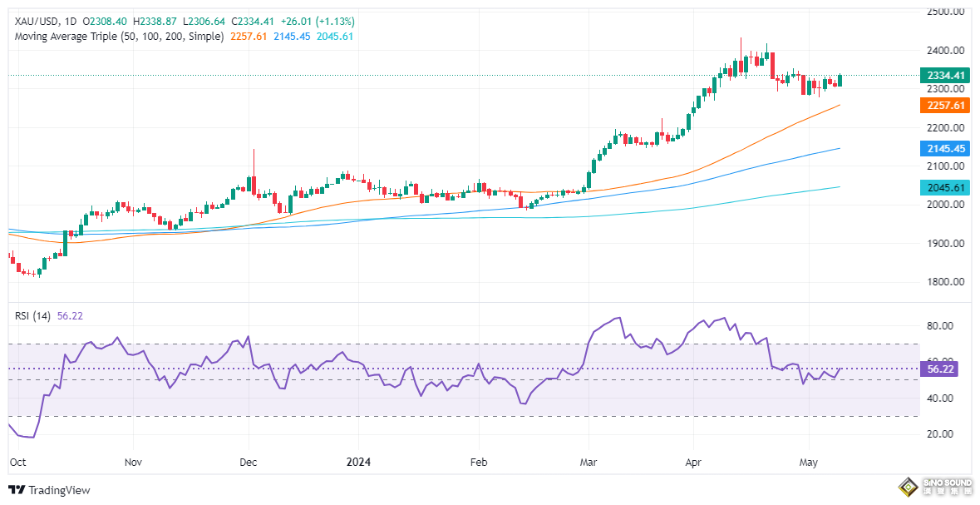Screen dimensions: 980x505
Task: Click the blue 2145.45 price axis tag
Action: (947, 149)
